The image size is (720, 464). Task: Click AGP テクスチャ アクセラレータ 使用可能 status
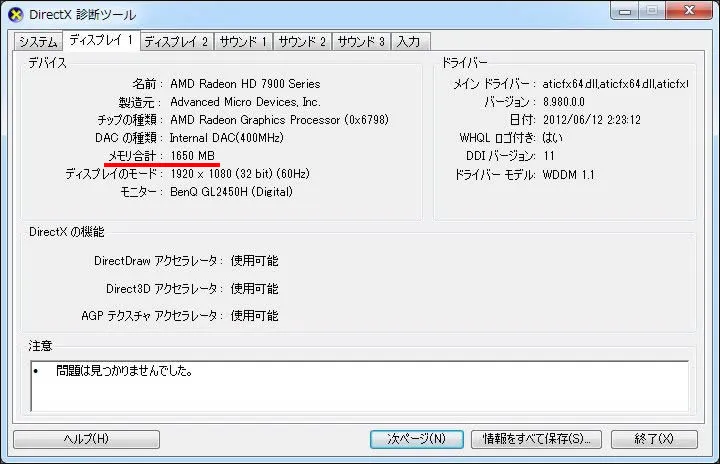[254, 316]
